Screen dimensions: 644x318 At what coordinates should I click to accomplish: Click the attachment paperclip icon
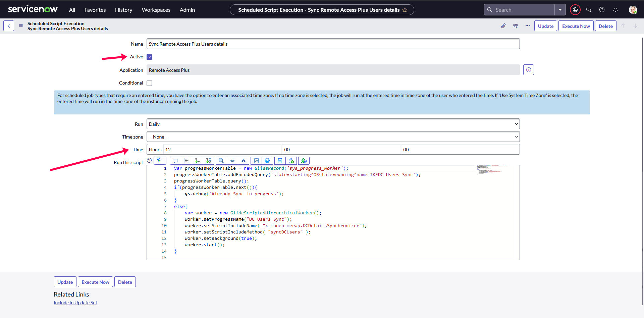503,26
